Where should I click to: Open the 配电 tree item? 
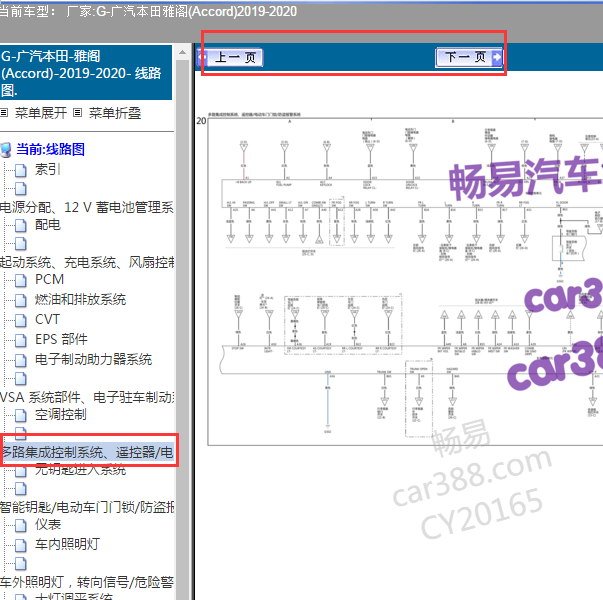pyautogui.click(x=48, y=225)
